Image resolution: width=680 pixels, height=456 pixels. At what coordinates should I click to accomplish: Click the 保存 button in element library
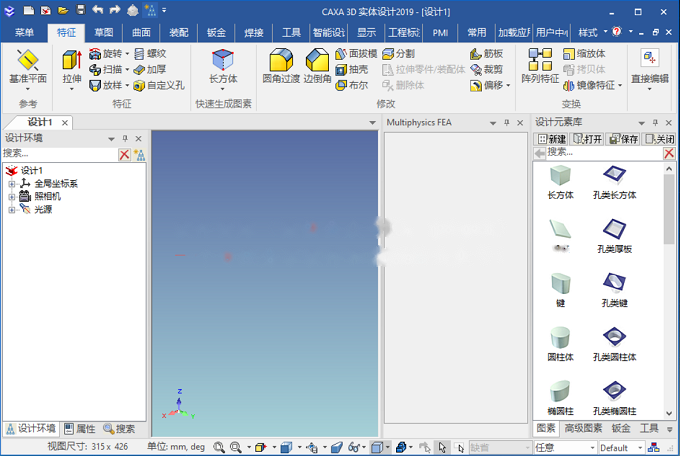(x=623, y=139)
